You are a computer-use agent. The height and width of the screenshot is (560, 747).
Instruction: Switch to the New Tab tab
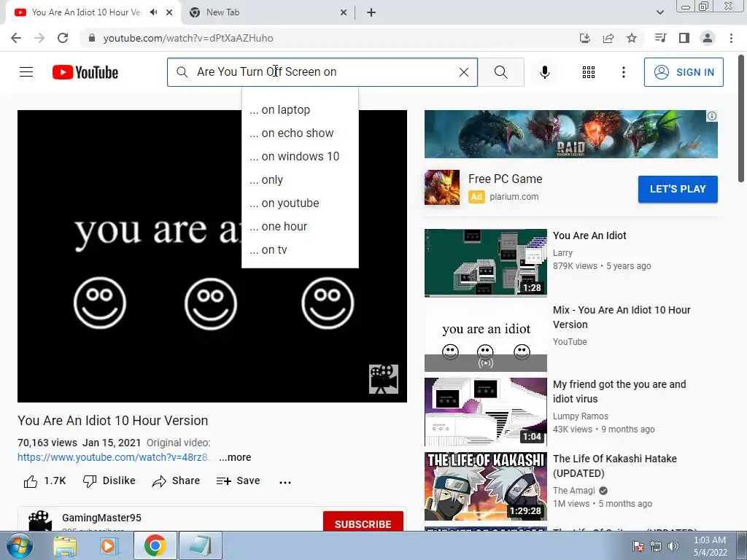point(267,12)
